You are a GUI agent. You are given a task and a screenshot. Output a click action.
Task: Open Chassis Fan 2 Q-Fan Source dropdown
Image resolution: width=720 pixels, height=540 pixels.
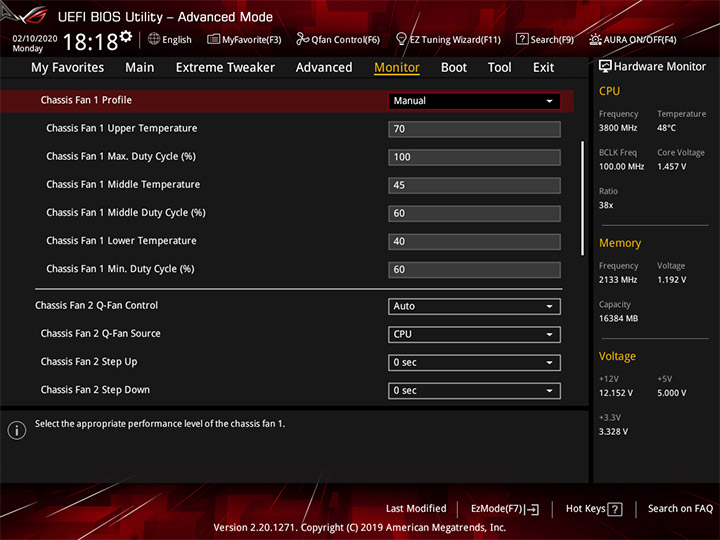pos(474,334)
